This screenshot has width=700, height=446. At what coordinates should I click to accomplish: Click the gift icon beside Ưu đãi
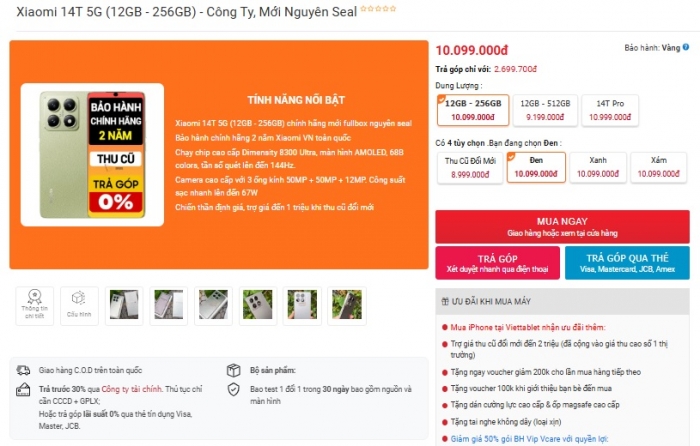[x=445, y=301]
